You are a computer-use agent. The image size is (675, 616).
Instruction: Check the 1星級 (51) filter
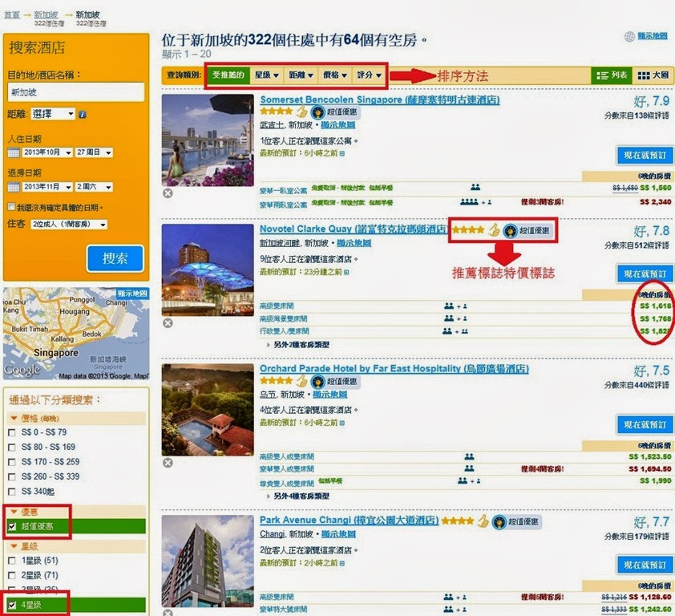click(12, 561)
